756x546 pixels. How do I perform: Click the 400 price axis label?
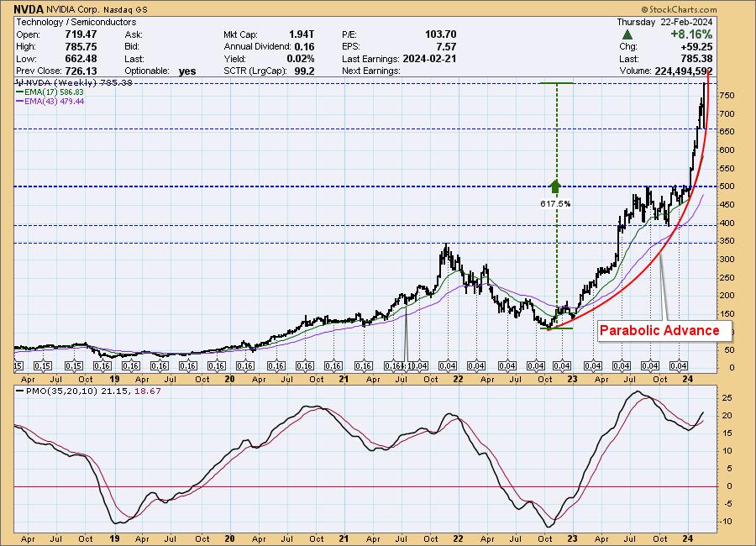(727, 223)
